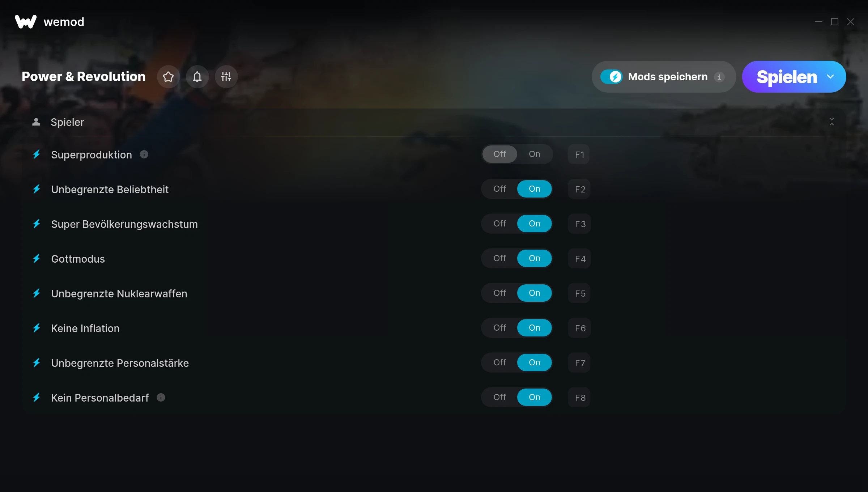Click the favorite star icon
This screenshot has width=868, height=492.
168,77
